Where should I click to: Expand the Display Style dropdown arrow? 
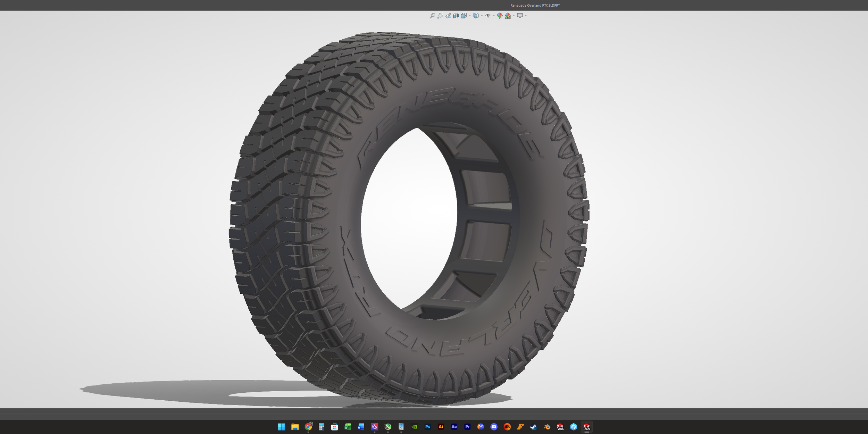[x=482, y=16]
